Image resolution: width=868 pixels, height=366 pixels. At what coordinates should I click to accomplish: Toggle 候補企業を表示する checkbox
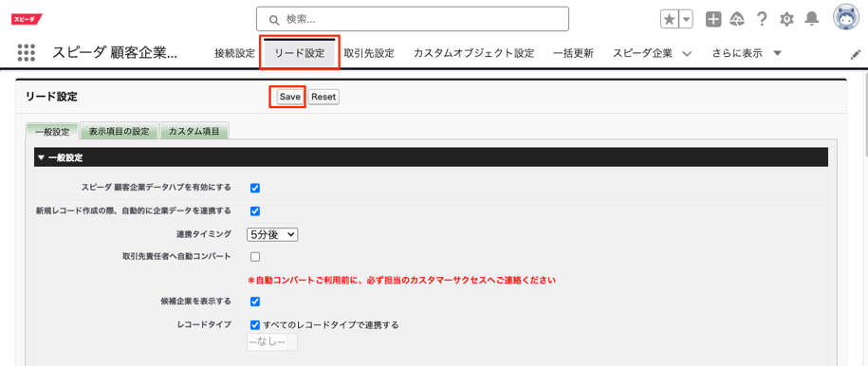click(x=255, y=302)
